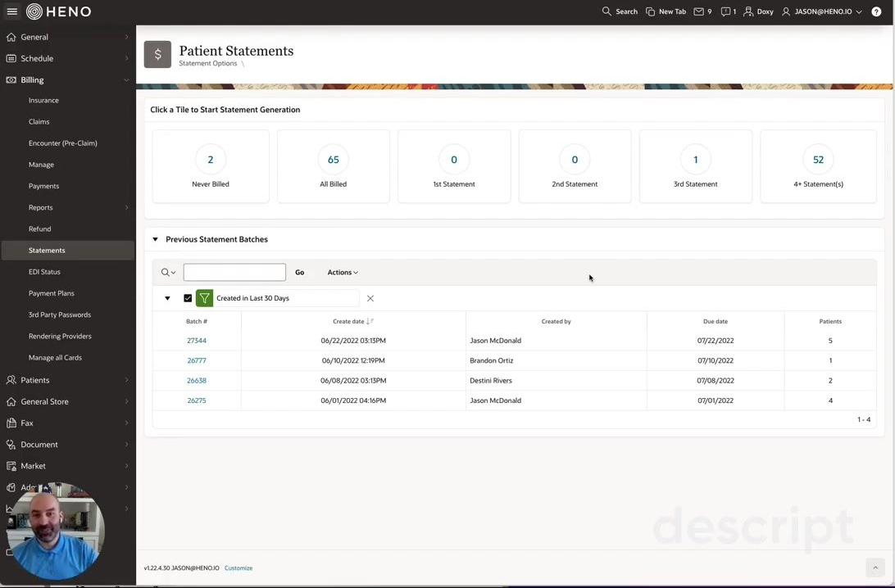Click the batch search text field

(234, 272)
